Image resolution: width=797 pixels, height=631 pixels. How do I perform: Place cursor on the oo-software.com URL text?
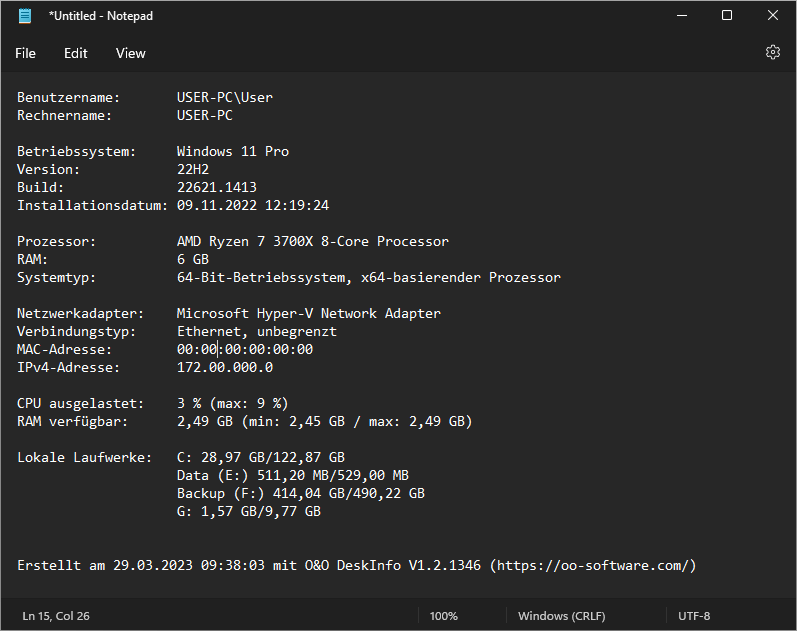point(592,566)
